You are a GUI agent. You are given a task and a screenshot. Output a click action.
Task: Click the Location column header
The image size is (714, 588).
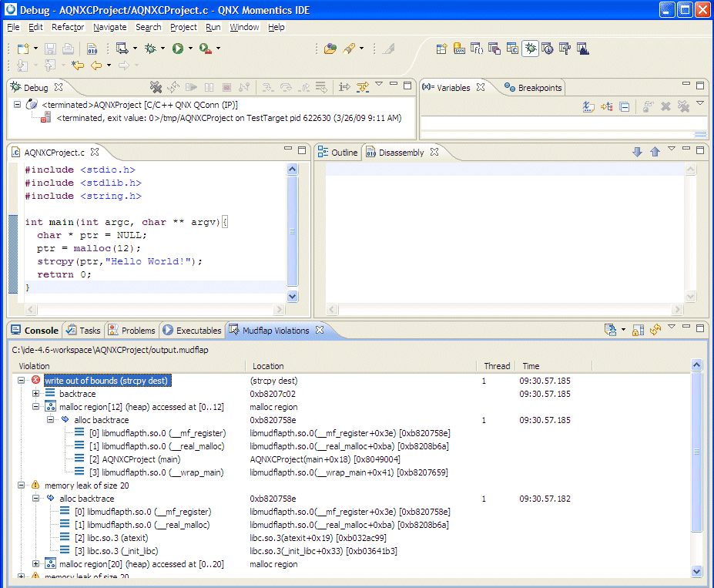tap(268, 366)
